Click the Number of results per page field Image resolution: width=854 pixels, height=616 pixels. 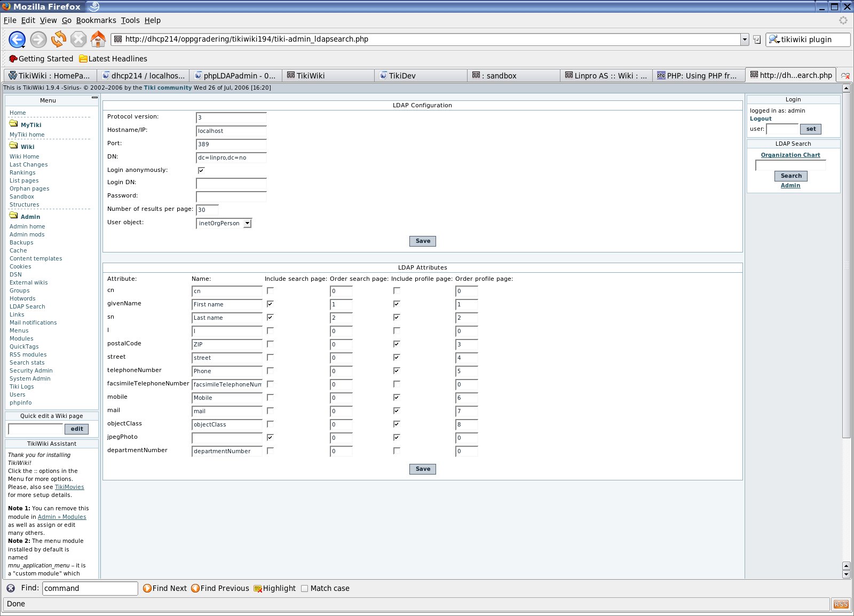coord(207,210)
